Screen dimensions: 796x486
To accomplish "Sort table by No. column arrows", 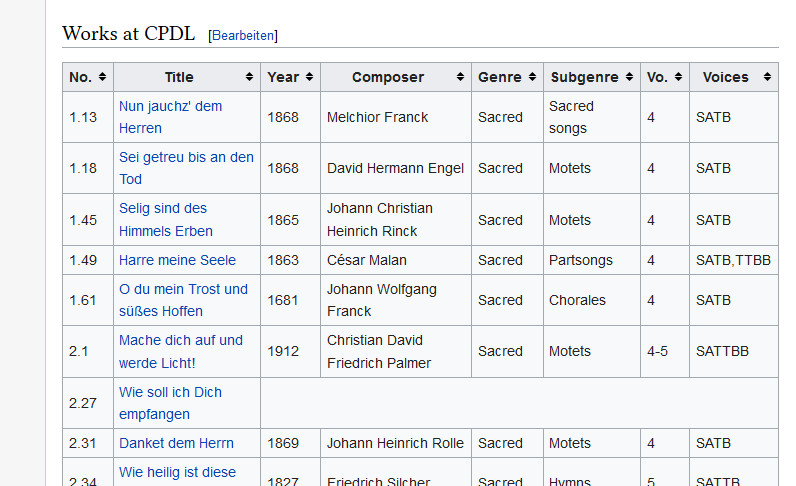I will pos(103,77).
